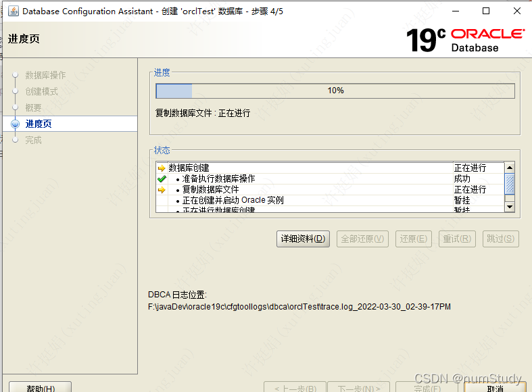Click green checkmark beside 准备执行数据库操作
Image resolution: width=532 pixels, height=392 pixels.
coord(162,178)
